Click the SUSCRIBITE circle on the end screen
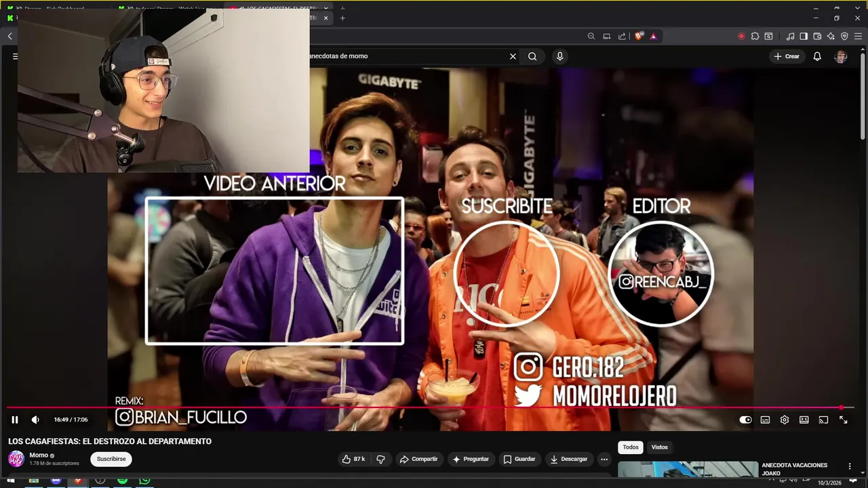This screenshot has height=488, width=868. 505,273
